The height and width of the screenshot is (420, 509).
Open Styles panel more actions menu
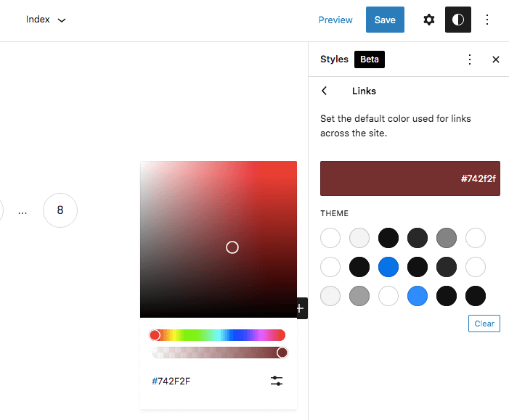(469, 59)
